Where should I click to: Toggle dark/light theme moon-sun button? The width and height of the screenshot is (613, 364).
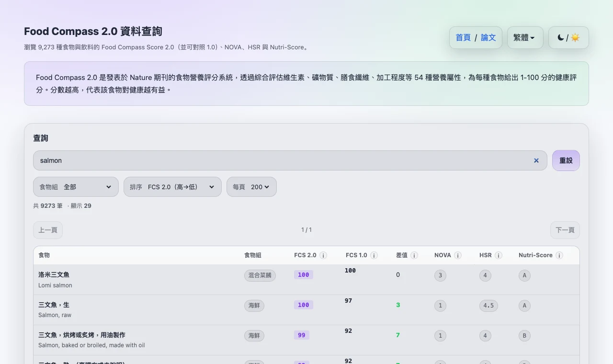(x=568, y=37)
